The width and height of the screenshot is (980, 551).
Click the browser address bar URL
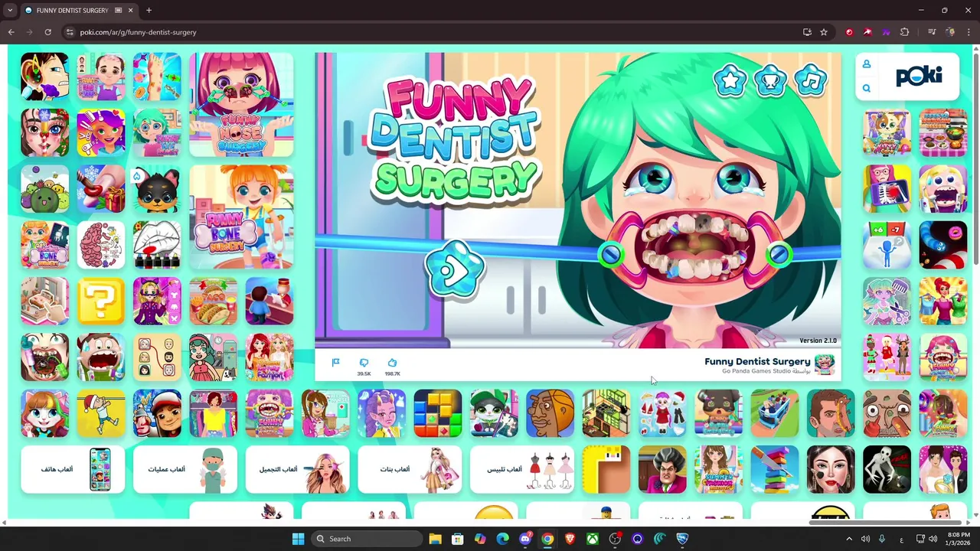[138, 32]
